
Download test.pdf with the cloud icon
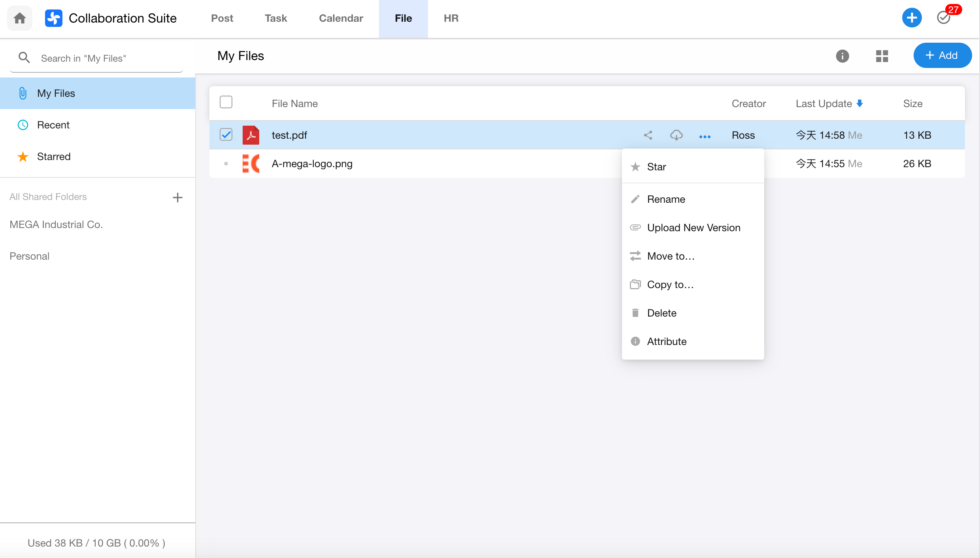point(676,135)
